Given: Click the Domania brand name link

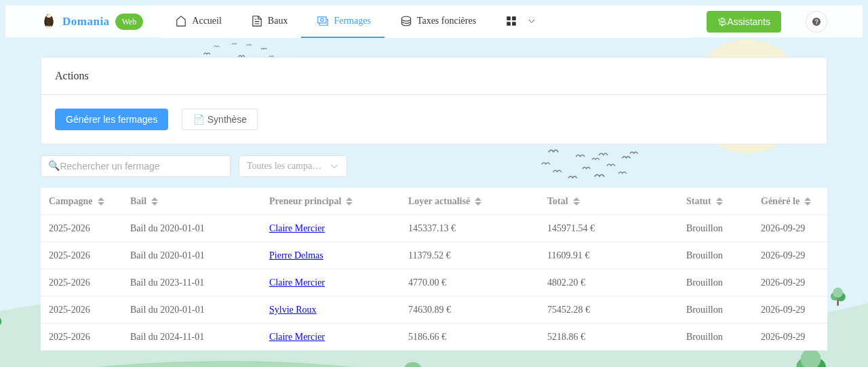Looking at the screenshot, I should click(85, 21).
